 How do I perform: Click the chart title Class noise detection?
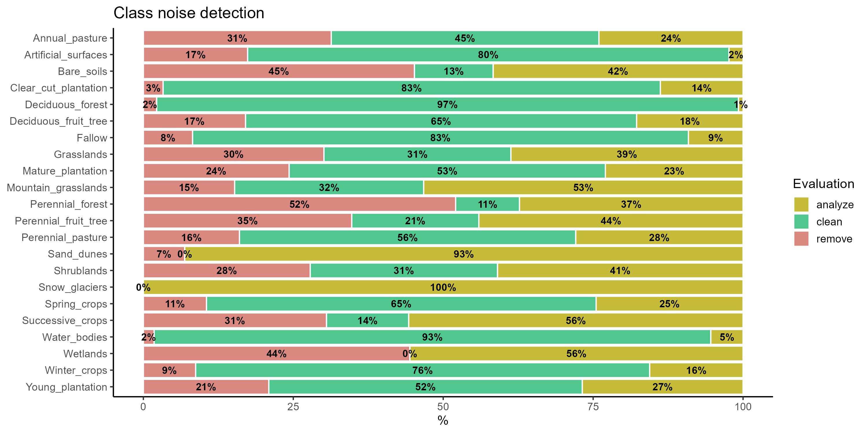(189, 14)
